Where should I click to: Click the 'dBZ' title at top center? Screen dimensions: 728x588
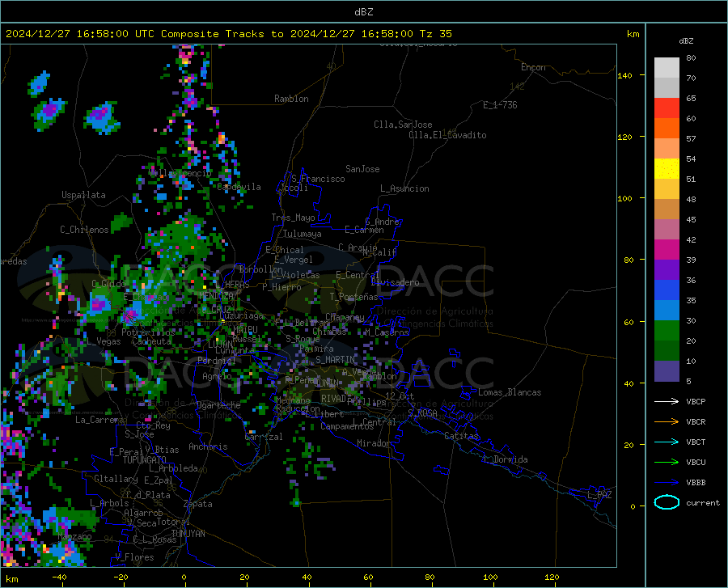(x=363, y=12)
